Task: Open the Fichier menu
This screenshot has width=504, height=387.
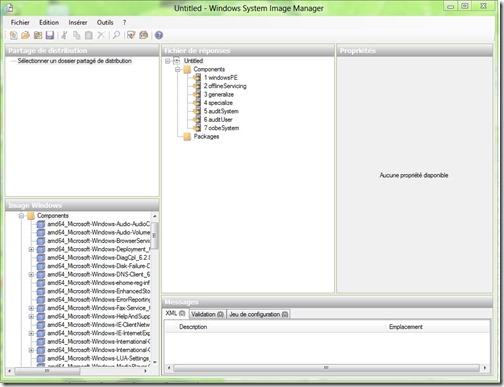Action: 20,22
